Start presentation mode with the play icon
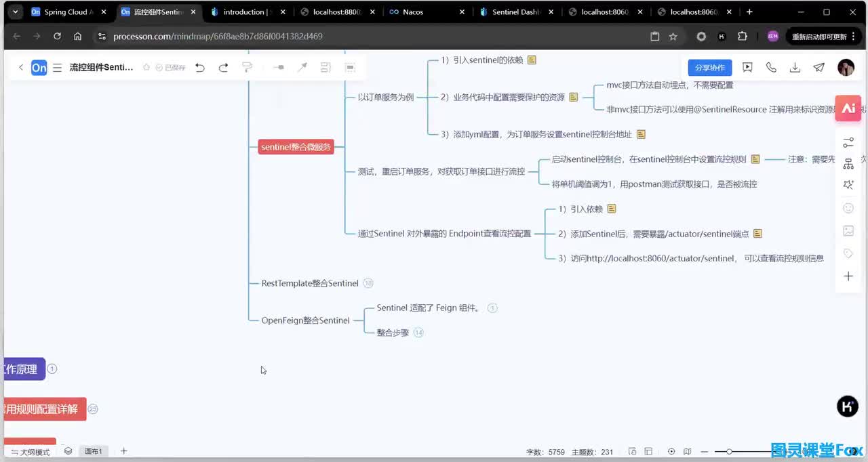 tap(747, 67)
